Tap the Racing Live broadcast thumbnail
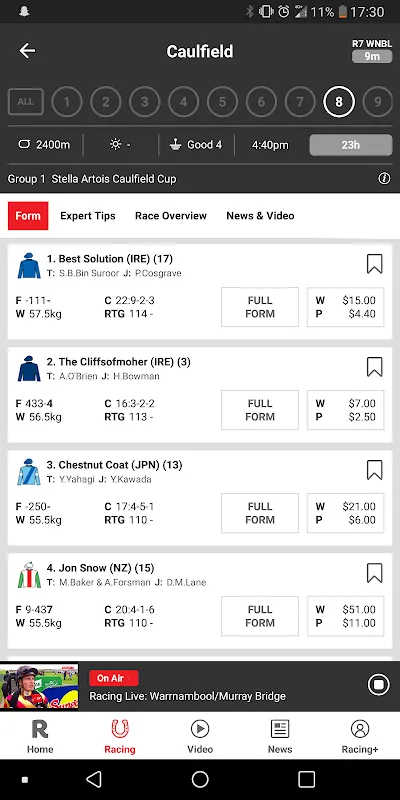Screen dimensions: 400x800 [39, 686]
